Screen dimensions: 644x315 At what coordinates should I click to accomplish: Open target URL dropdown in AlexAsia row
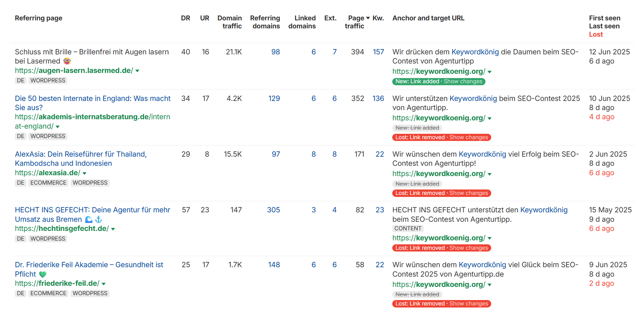click(490, 174)
